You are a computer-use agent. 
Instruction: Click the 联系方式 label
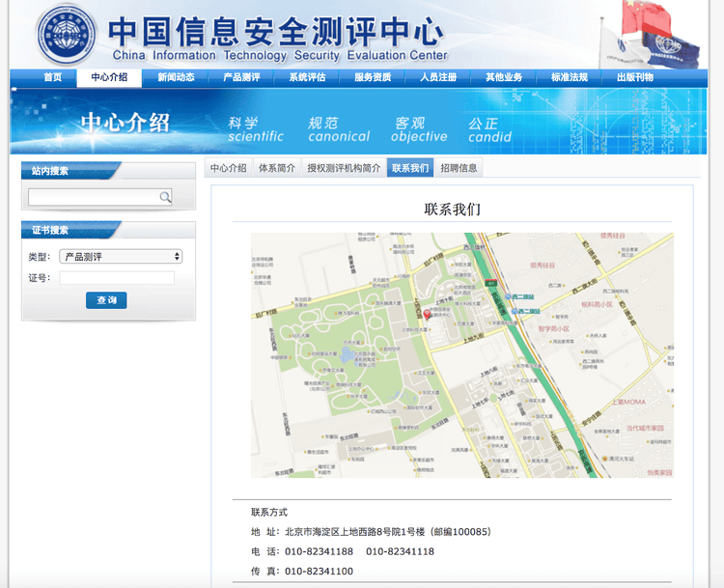point(269,512)
